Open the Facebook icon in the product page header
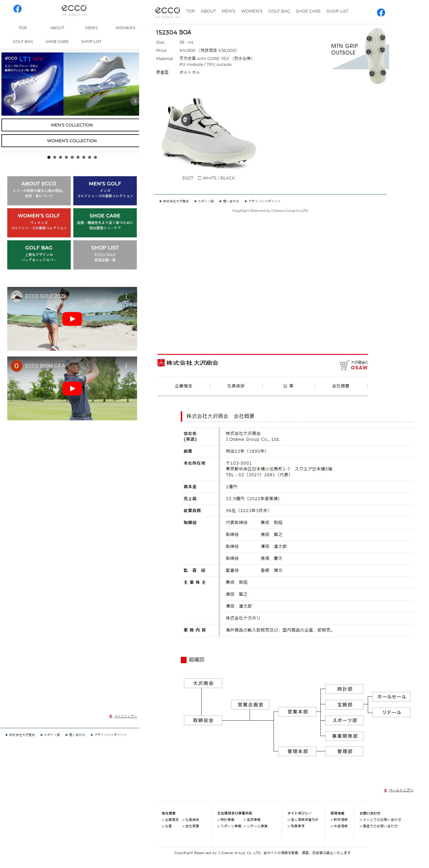The image size is (429, 868). pos(380,13)
